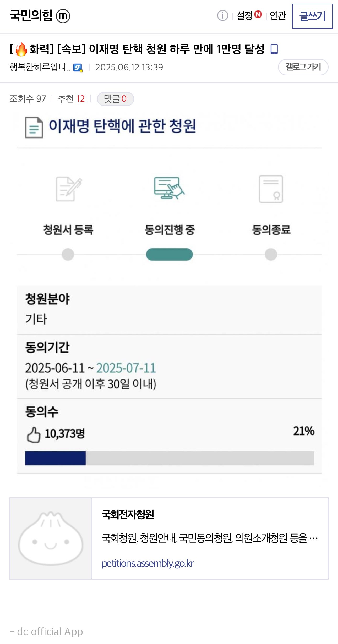Click the 글쓰기 button
338x644 pixels.
click(x=313, y=16)
